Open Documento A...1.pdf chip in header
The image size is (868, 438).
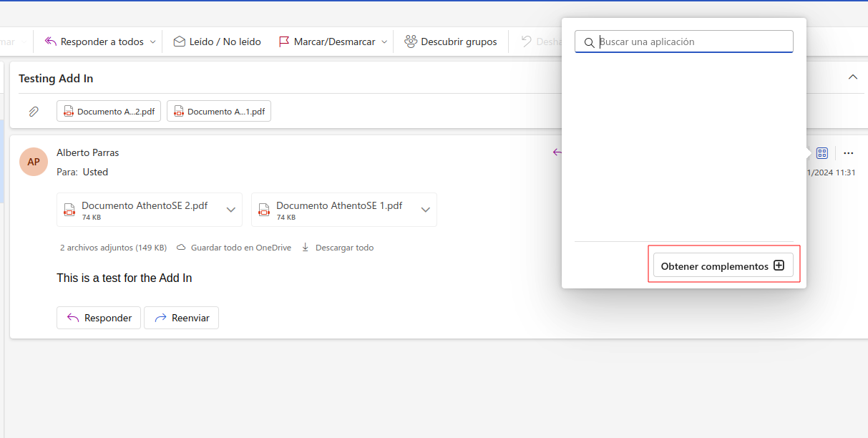tap(219, 112)
